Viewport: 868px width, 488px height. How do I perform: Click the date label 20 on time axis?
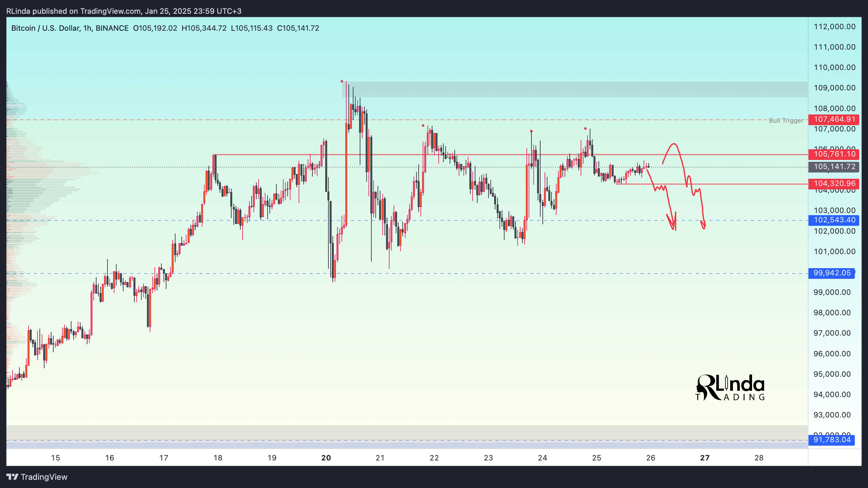(326, 458)
